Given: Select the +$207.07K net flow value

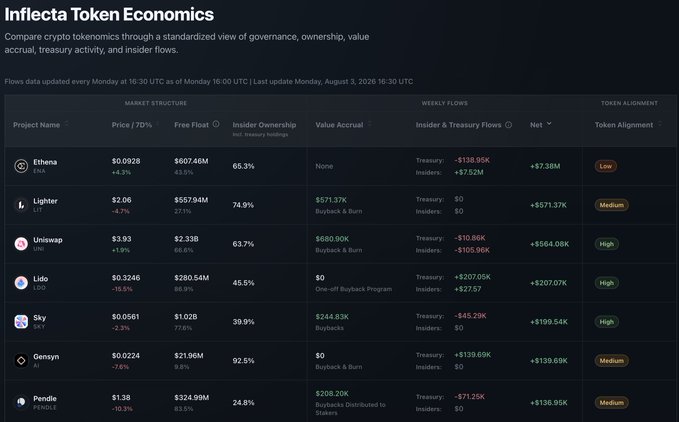Looking at the screenshot, I should (x=548, y=283).
